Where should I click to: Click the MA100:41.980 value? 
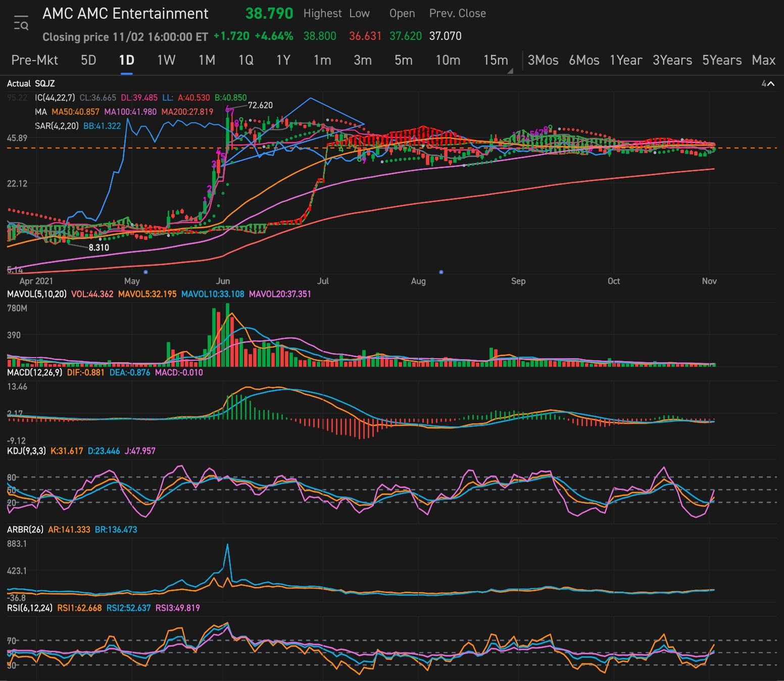pyautogui.click(x=130, y=112)
